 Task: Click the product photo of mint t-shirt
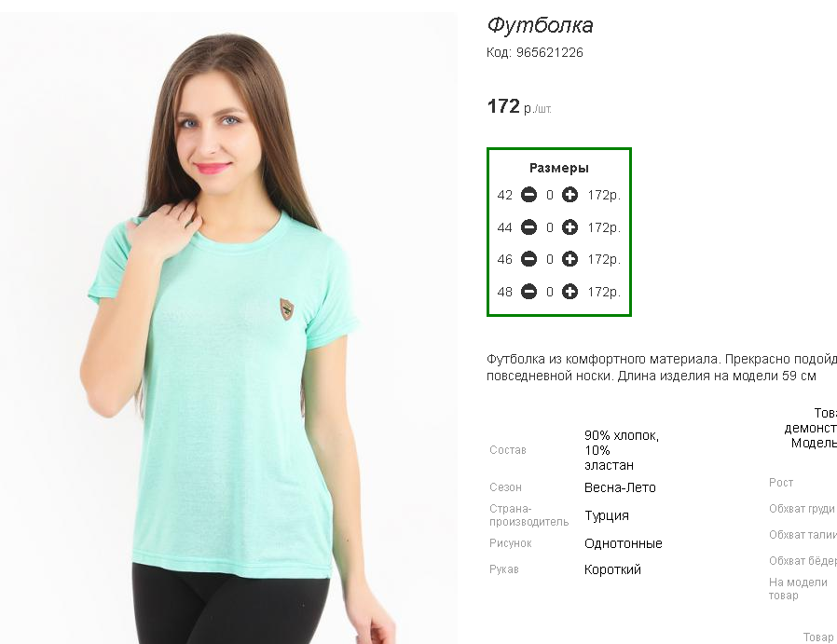tap(228, 328)
